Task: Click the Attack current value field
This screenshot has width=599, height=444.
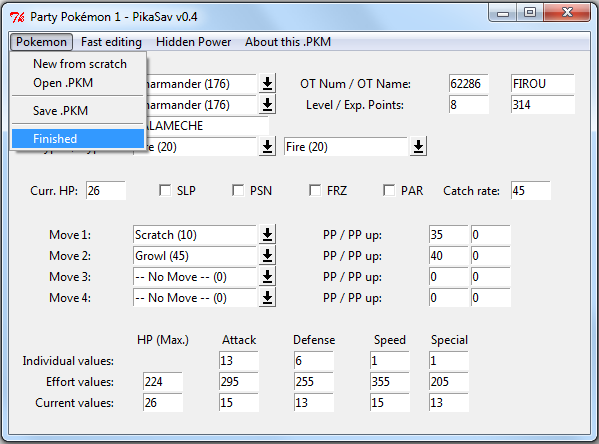Action: (x=239, y=403)
